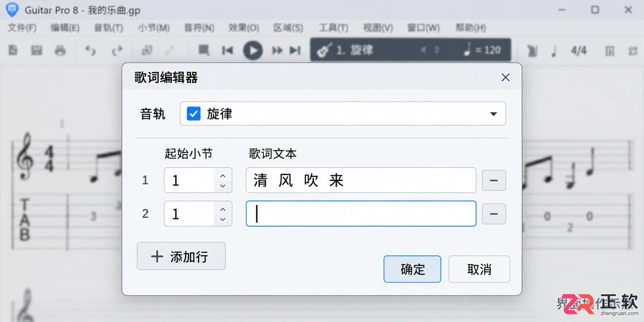
Task: Open the 音轨(T) menu
Action: point(109,28)
